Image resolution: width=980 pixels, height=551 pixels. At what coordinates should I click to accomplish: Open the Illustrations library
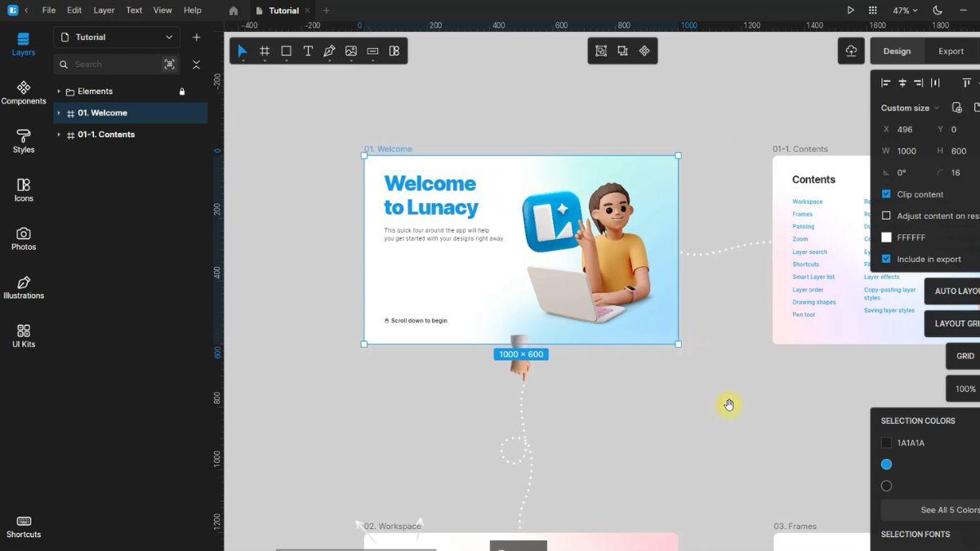(x=24, y=287)
